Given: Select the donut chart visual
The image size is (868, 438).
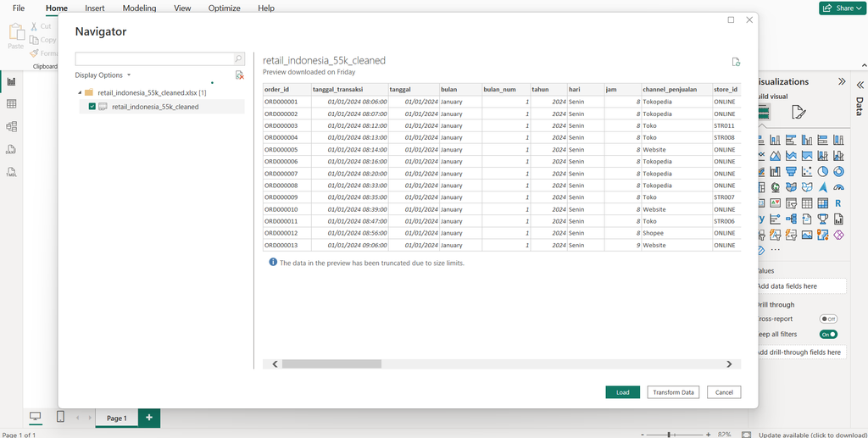Looking at the screenshot, I should coord(838,171).
